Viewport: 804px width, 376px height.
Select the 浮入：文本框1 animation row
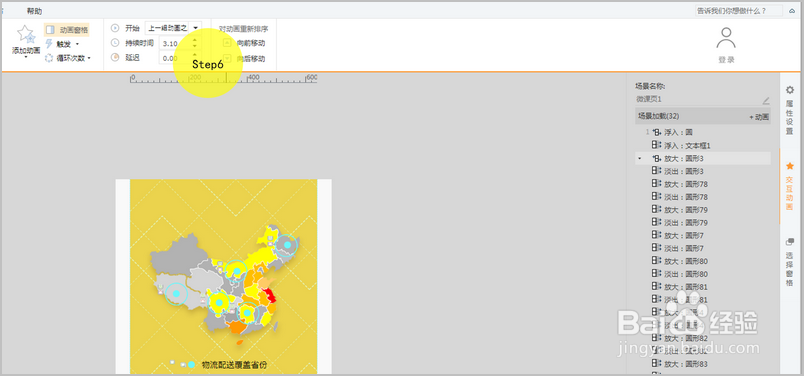tap(703, 146)
